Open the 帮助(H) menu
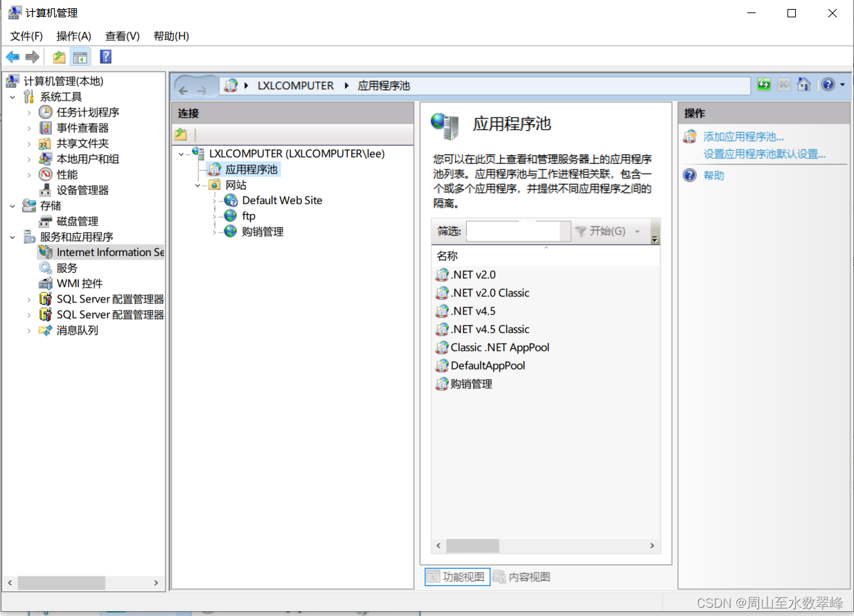Image resolution: width=854 pixels, height=616 pixels. click(171, 36)
